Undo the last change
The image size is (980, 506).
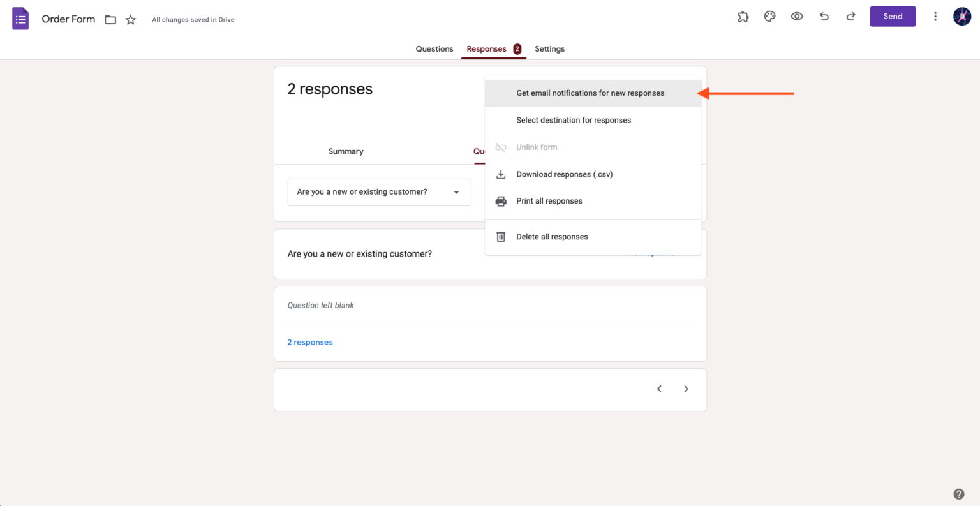824,17
